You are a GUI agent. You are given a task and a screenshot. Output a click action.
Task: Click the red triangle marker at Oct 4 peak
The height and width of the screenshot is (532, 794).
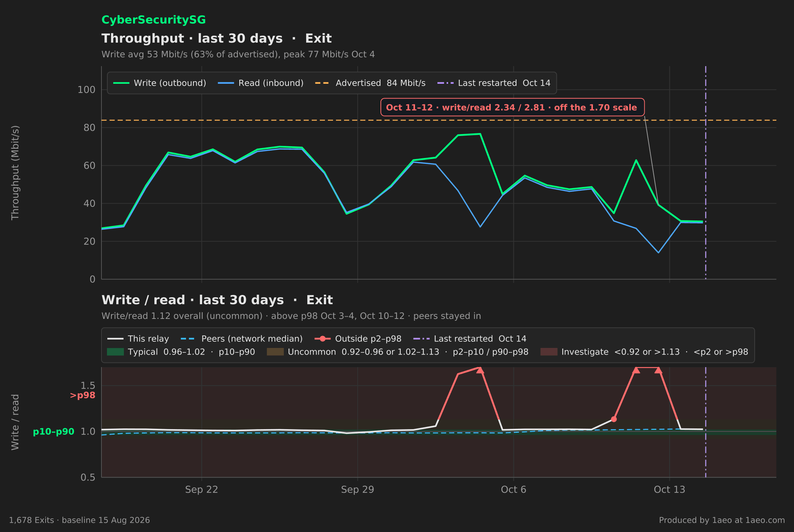(480, 370)
